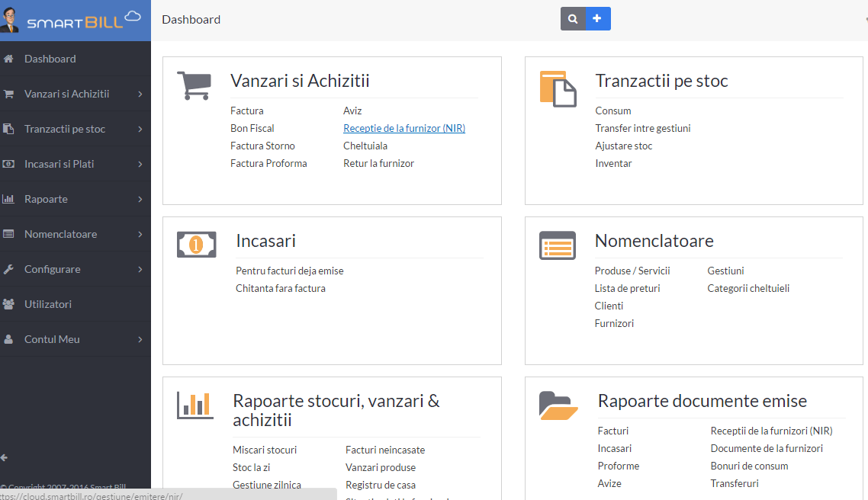The image size is (868, 500).
Task: Open the Furnizori link
Action: click(x=615, y=324)
